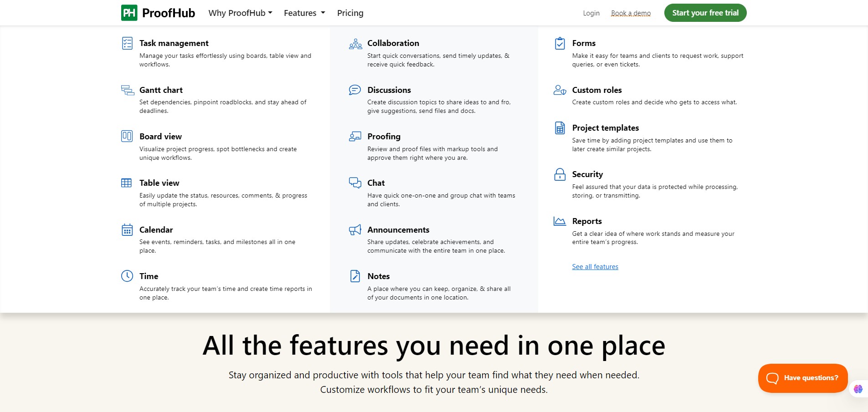The height and width of the screenshot is (412, 868).
Task: Select Collaboration in the features menu
Action: [x=393, y=43]
